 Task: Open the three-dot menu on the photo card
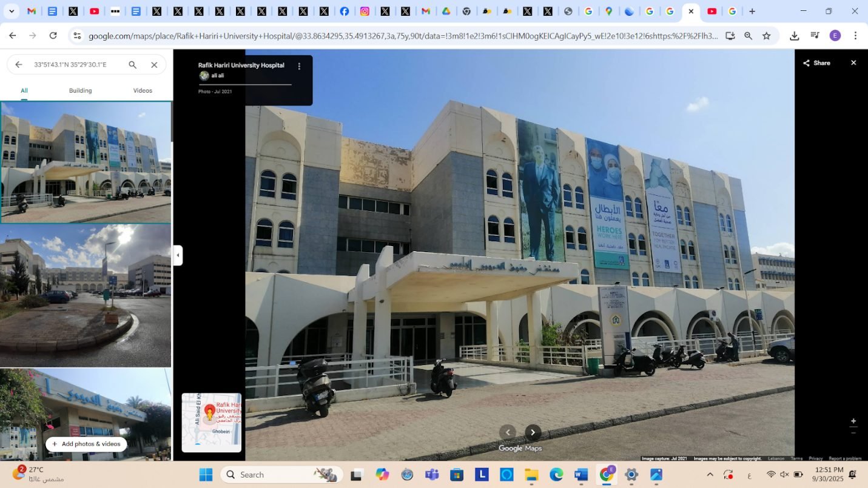299,66
